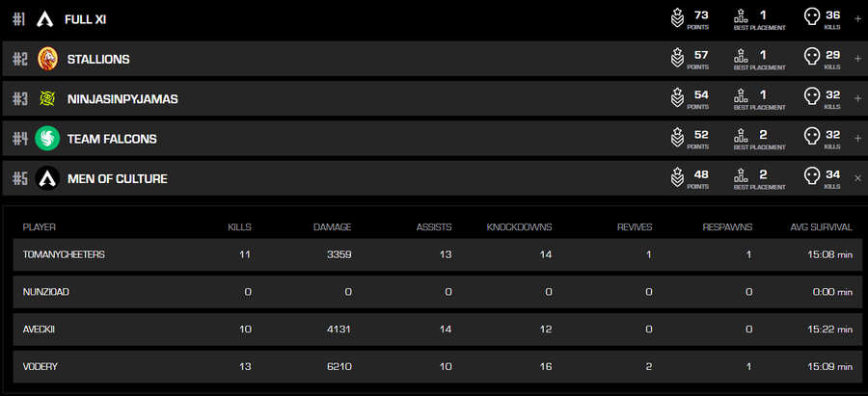This screenshot has height=396, width=868.
Task: Click the ASSISTS column header
Action: [x=434, y=227]
